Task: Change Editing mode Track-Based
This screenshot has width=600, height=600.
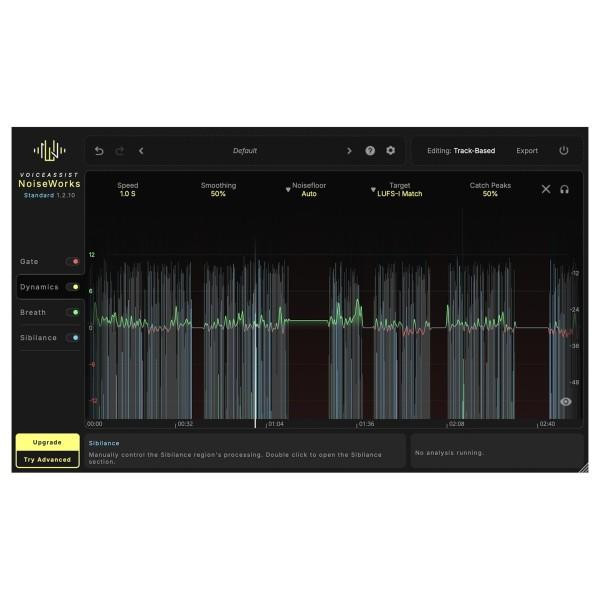Action: [461, 151]
